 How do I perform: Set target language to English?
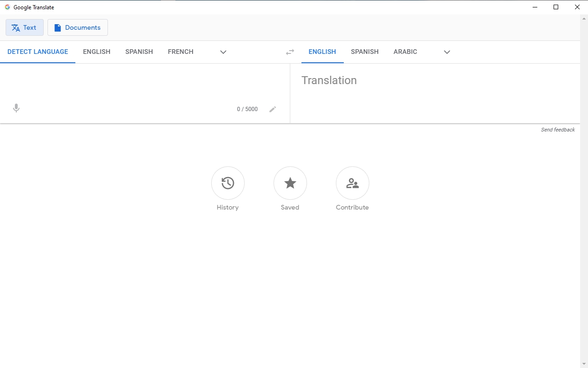click(322, 52)
